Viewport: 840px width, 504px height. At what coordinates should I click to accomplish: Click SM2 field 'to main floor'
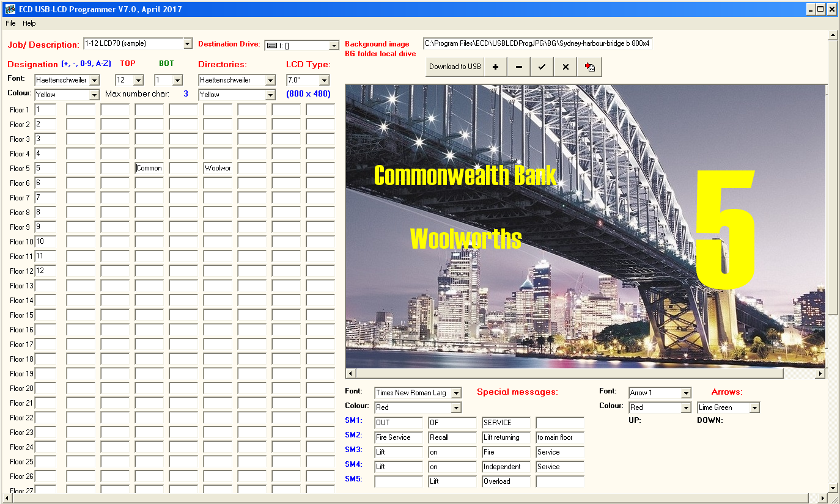(560, 437)
